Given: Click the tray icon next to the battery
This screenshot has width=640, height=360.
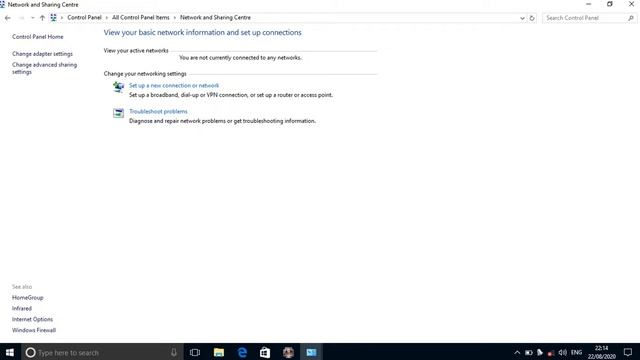Looking at the screenshot, I should click(x=540, y=352).
